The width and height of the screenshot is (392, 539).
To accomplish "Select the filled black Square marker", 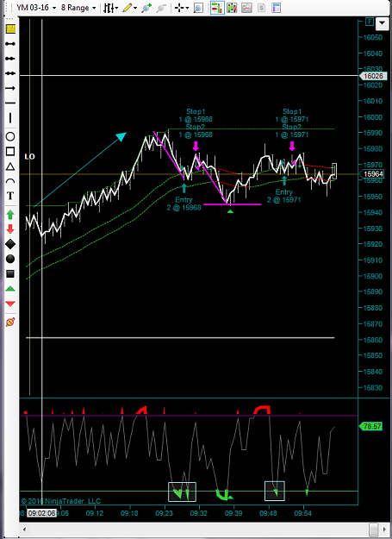I will coord(10,274).
